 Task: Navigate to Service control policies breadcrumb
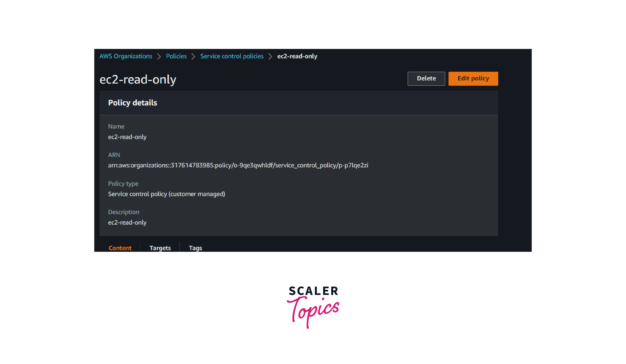(x=232, y=56)
